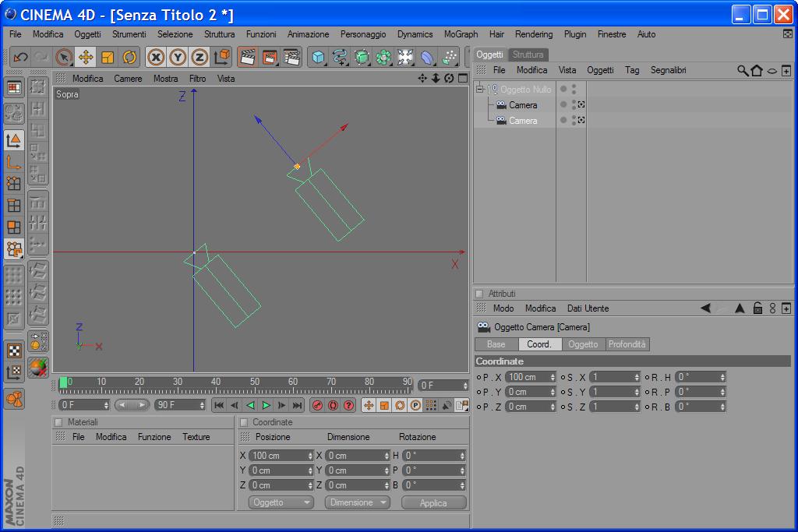This screenshot has width=798, height=532.
Task: Go to end of animation
Action: [298, 405]
